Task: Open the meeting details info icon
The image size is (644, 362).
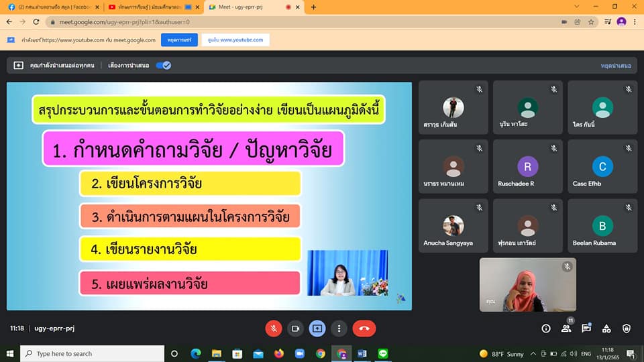Action: (x=546, y=328)
